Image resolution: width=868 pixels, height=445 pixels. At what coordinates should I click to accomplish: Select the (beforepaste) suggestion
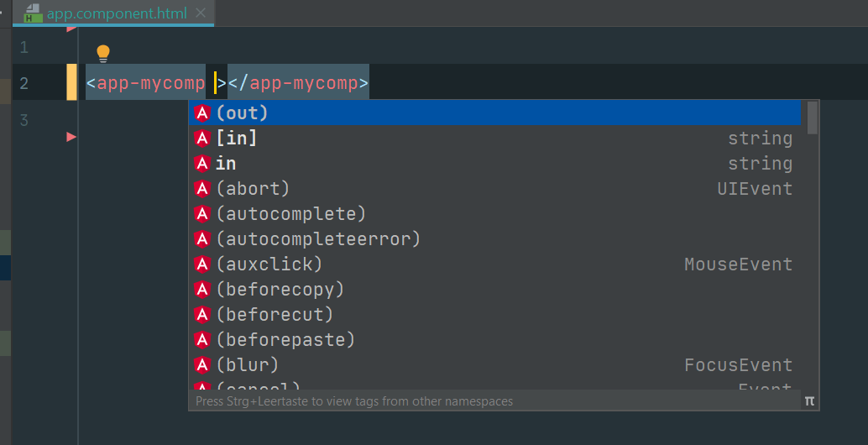point(285,339)
